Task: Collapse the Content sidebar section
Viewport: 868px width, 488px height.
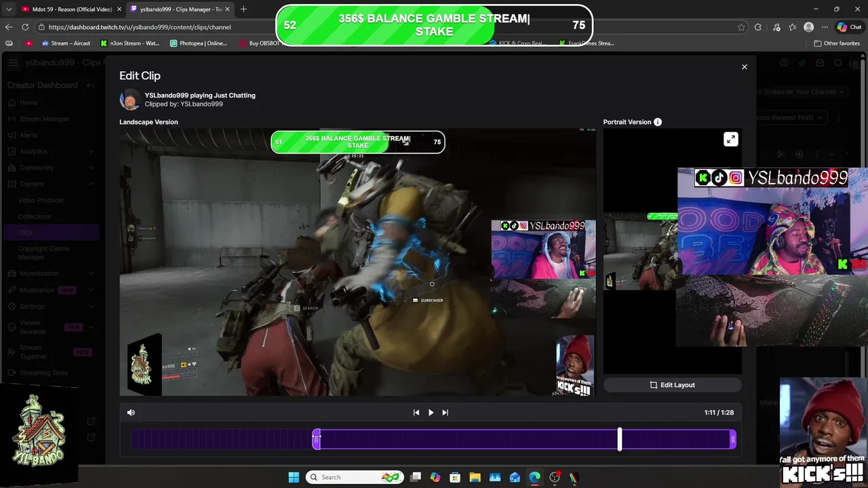Action: [51, 184]
